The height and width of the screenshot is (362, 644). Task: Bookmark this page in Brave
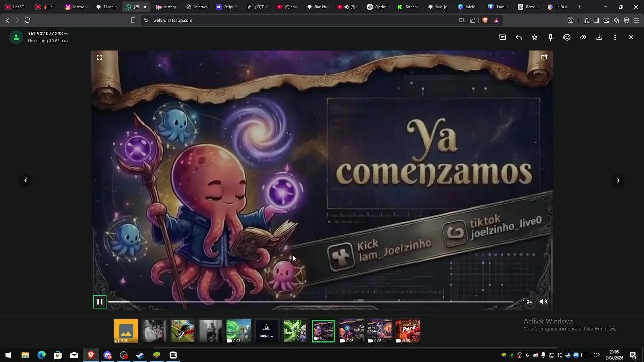pos(133,20)
